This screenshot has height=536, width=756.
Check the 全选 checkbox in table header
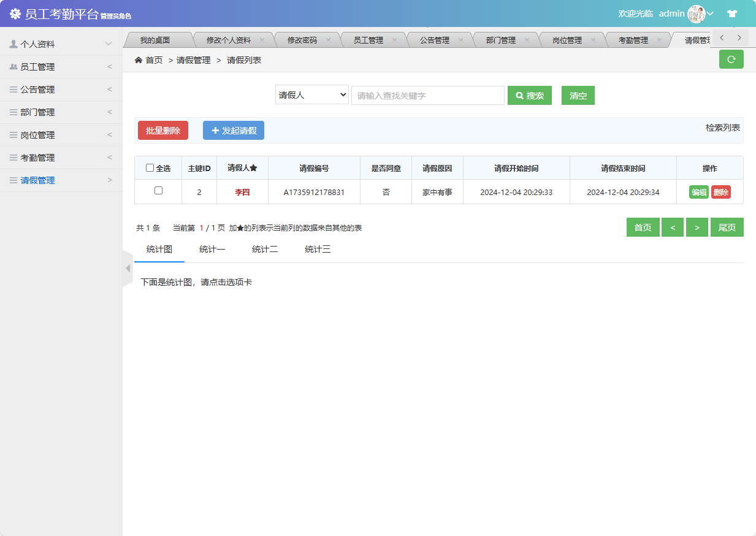tap(149, 167)
